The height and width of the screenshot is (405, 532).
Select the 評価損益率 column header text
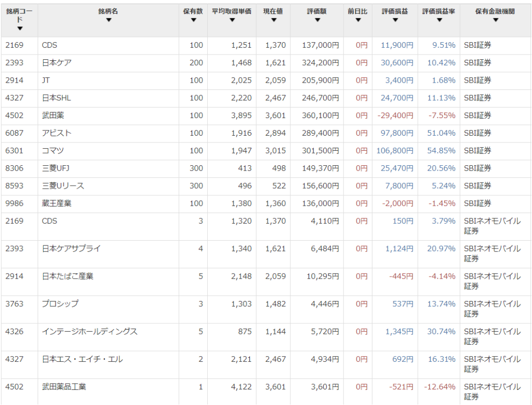pos(438,11)
